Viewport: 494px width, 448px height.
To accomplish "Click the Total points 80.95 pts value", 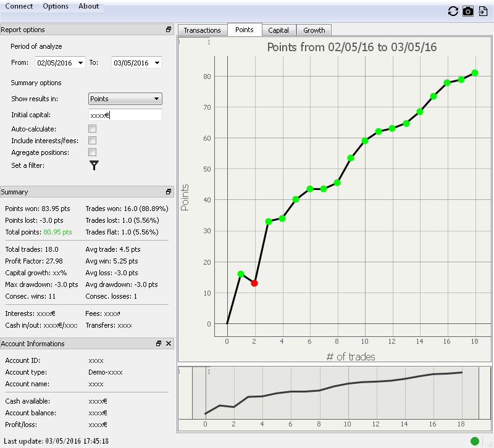I will [57, 232].
